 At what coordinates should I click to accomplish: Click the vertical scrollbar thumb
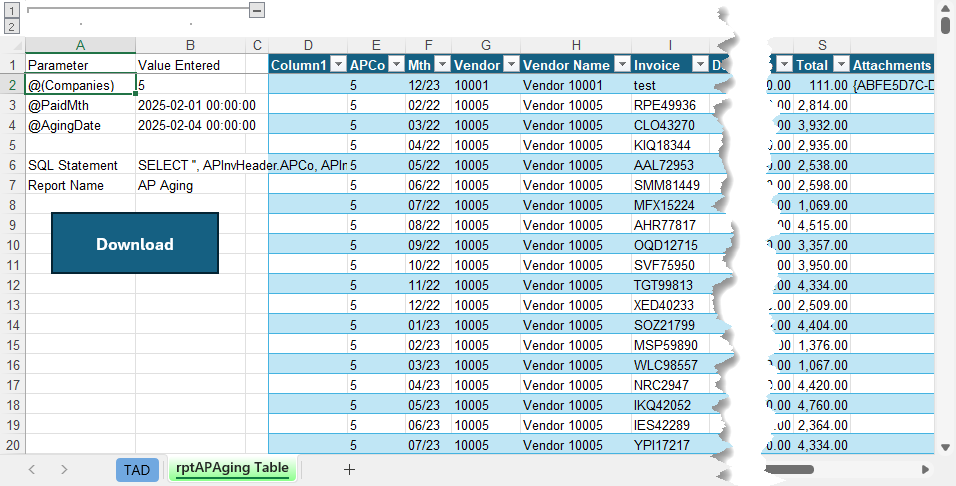click(945, 25)
